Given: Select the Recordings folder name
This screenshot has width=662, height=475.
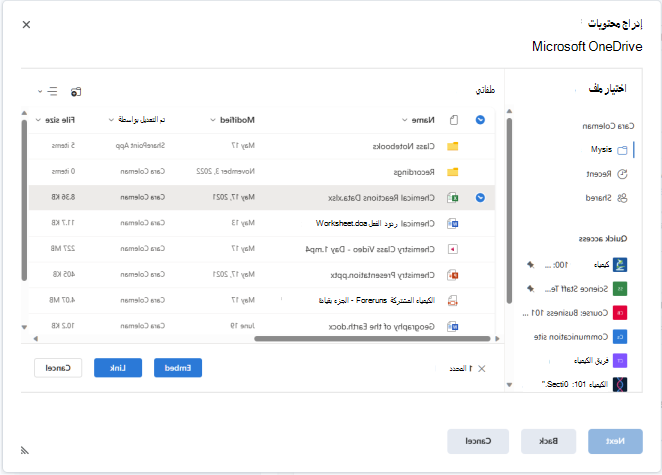Looking at the screenshot, I should tap(414, 172).
